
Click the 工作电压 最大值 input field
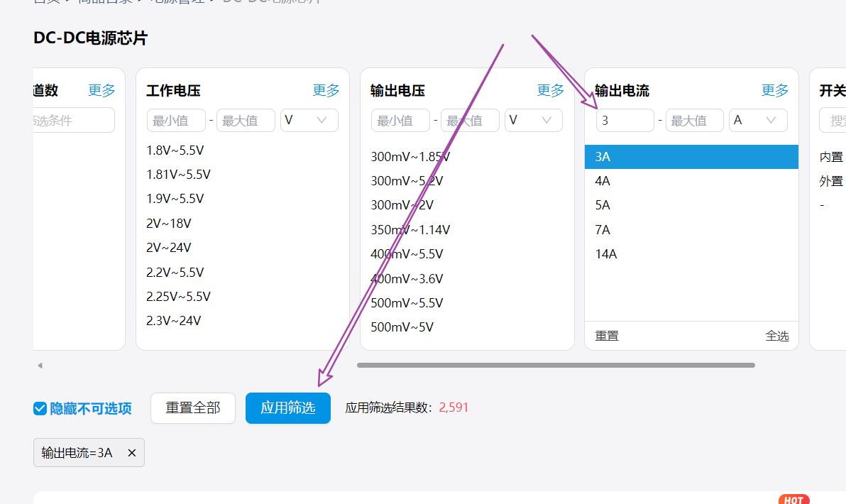coord(246,121)
